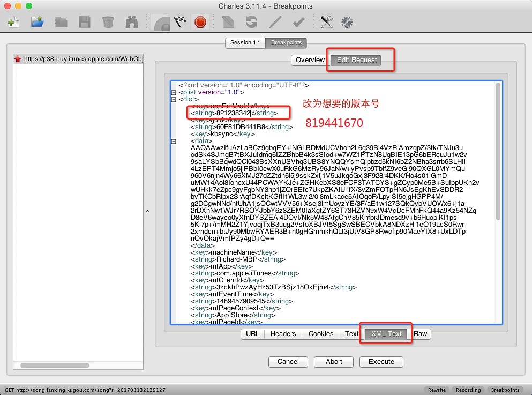The width and height of the screenshot is (532, 395).
Task: Click the App Store string value
Action: tap(232, 315)
